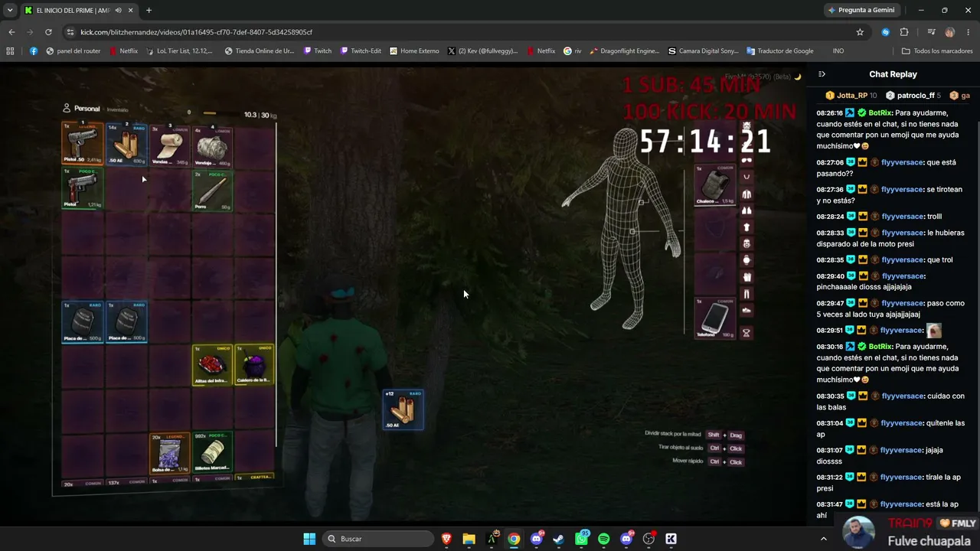Click the dragged .50 AE ammo stack
The height and width of the screenshot is (551, 980).
click(403, 409)
